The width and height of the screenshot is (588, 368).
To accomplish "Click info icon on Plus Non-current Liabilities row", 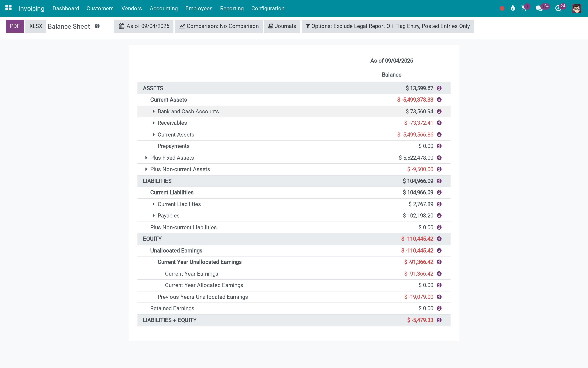I will (x=439, y=227).
